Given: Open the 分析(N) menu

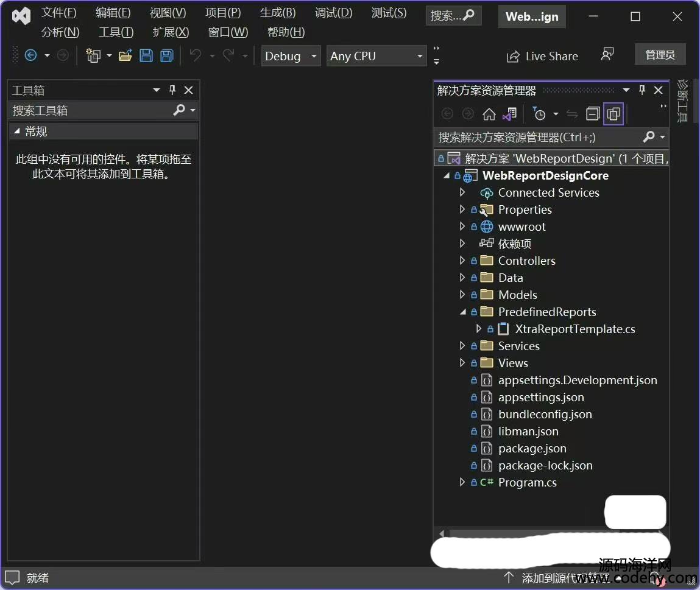Looking at the screenshot, I should [60, 32].
